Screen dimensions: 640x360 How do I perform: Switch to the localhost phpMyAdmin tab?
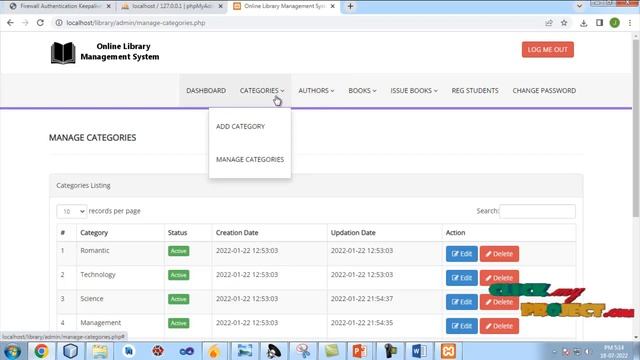pyautogui.click(x=171, y=6)
